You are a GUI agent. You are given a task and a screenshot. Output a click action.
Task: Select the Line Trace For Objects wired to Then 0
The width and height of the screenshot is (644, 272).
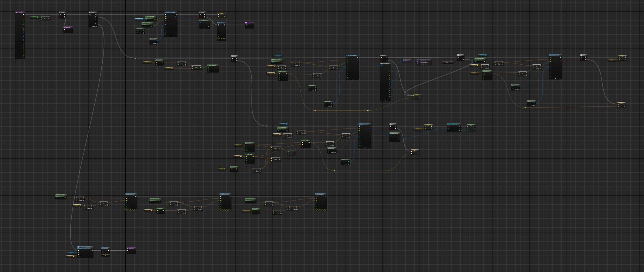coord(171,24)
